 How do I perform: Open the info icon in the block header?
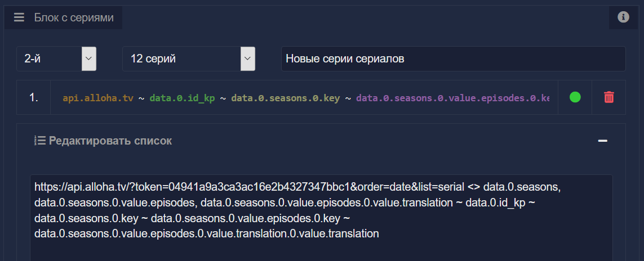623,17
